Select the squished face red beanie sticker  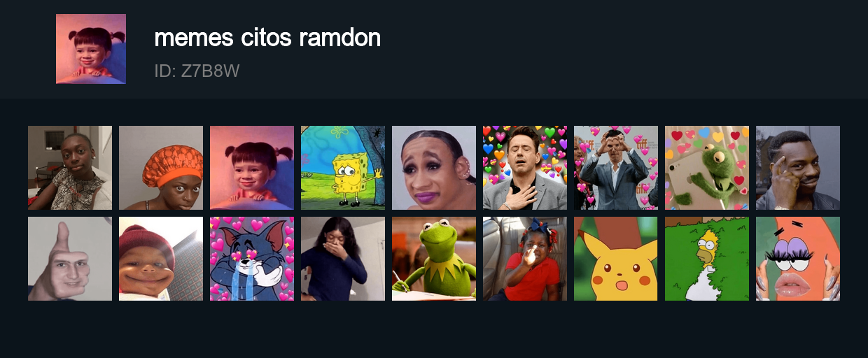click(x=161, y=259)
